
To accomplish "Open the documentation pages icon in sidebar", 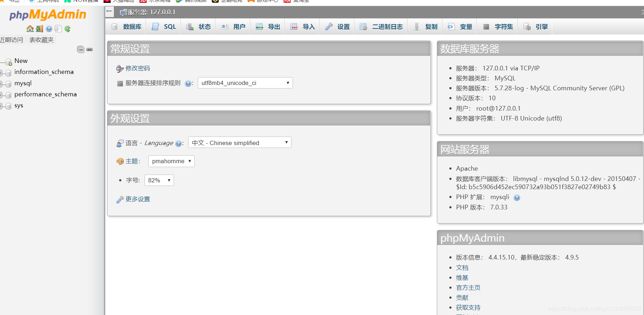I will coord(58,29).
